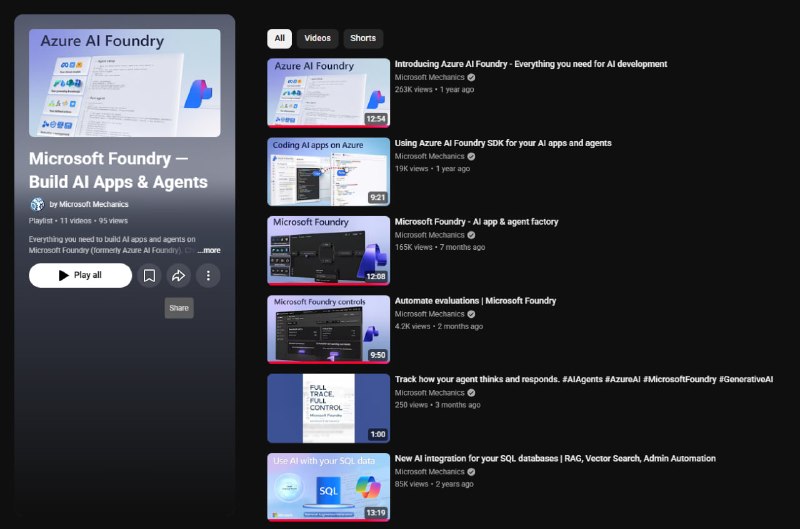Screen dimensions: 800x529
Task: Click Microsoft Mechanics under Automate evaluations
Action: [429, 314]
